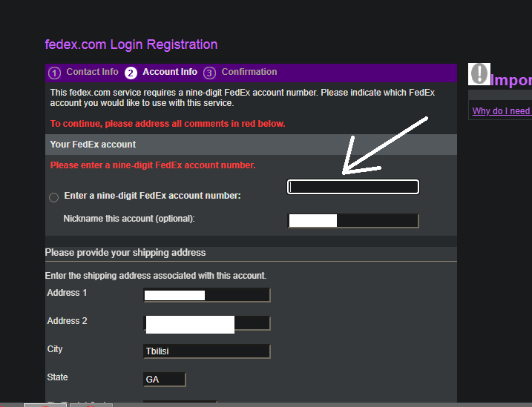532x407 pixels.
Task: Click the step 3 circle icon
Action: (209, 73)
